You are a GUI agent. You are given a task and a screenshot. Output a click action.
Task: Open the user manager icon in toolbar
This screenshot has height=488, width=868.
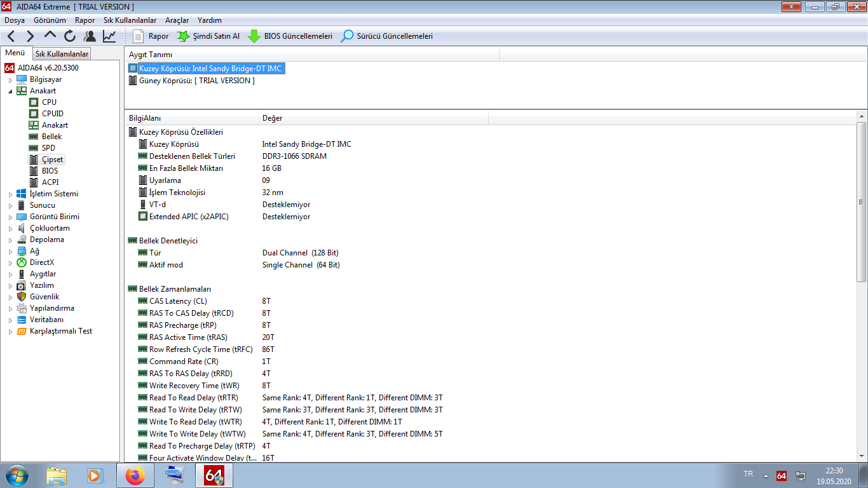pos(90,36)
